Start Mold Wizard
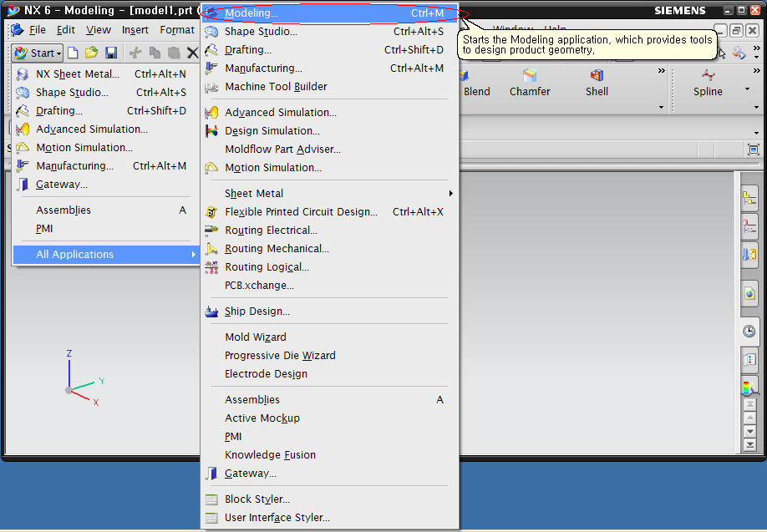This screenshot has width=767, height=532. pyautogui.click(x=331, y=337)
